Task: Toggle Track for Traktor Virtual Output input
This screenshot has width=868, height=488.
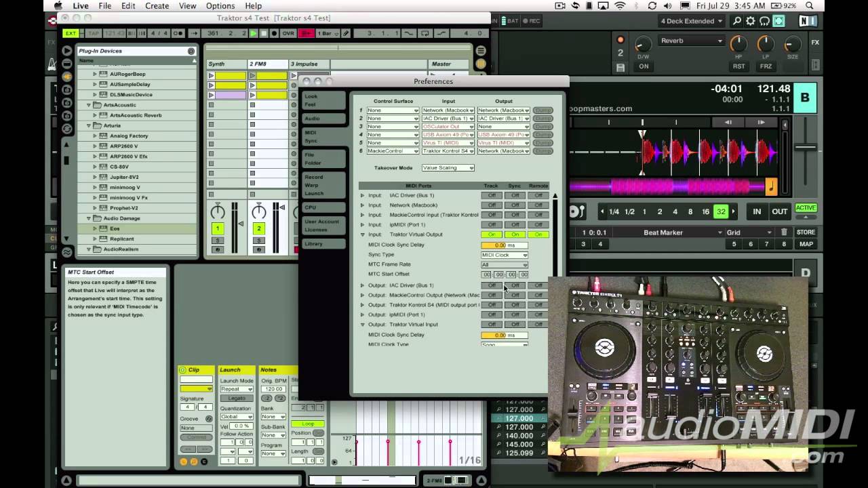Action: point(492,235)
